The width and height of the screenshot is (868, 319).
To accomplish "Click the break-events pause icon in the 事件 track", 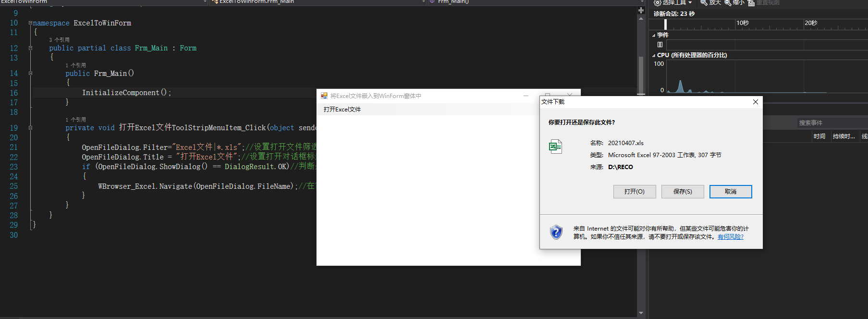I will tap(660, 45).
